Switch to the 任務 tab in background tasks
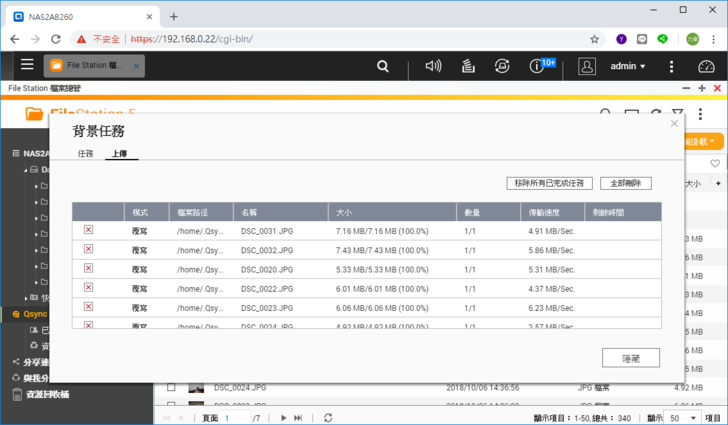This screenshot has width=728, height=425. [85, 154]
